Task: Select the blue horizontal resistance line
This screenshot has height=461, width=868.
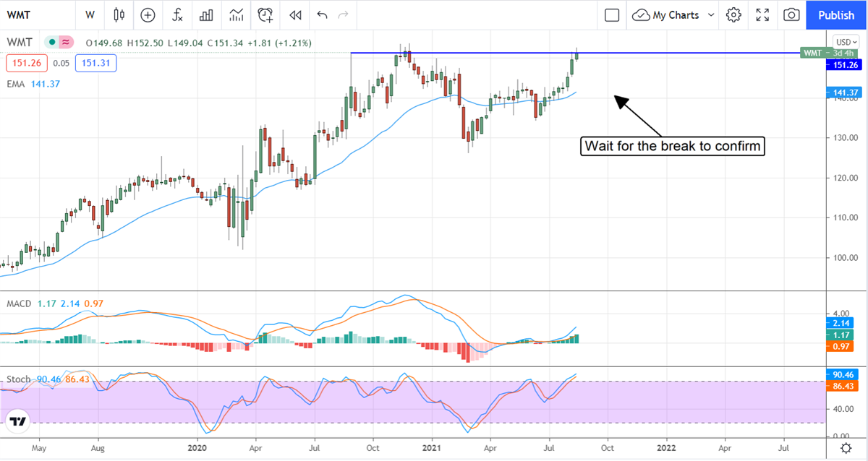Action: [575, 53]
